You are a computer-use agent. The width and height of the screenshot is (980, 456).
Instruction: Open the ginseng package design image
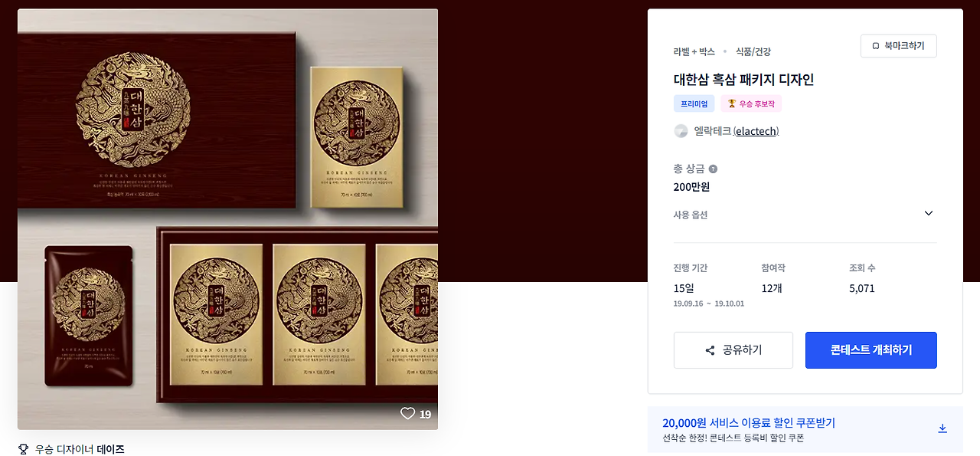[x=228, y=219]
